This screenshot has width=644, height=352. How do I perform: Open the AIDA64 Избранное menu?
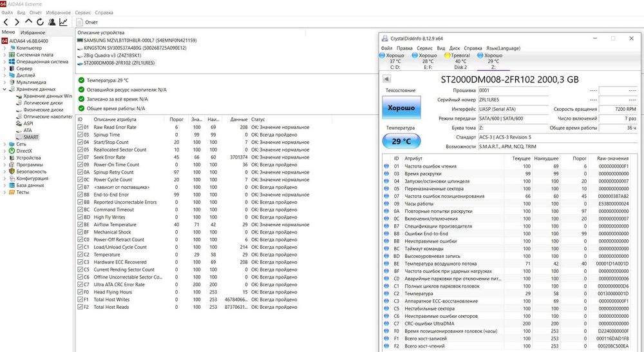pyautogui.click(x=59, y=13)
